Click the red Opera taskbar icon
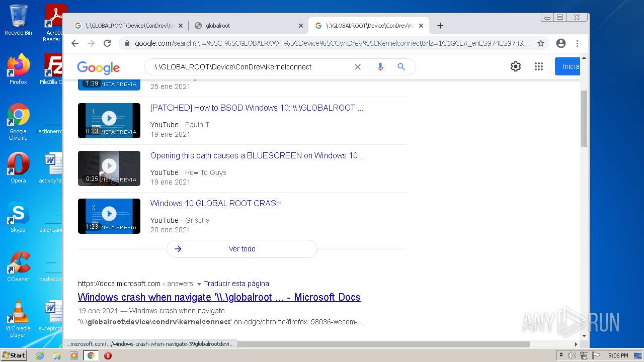 (108, 355)
